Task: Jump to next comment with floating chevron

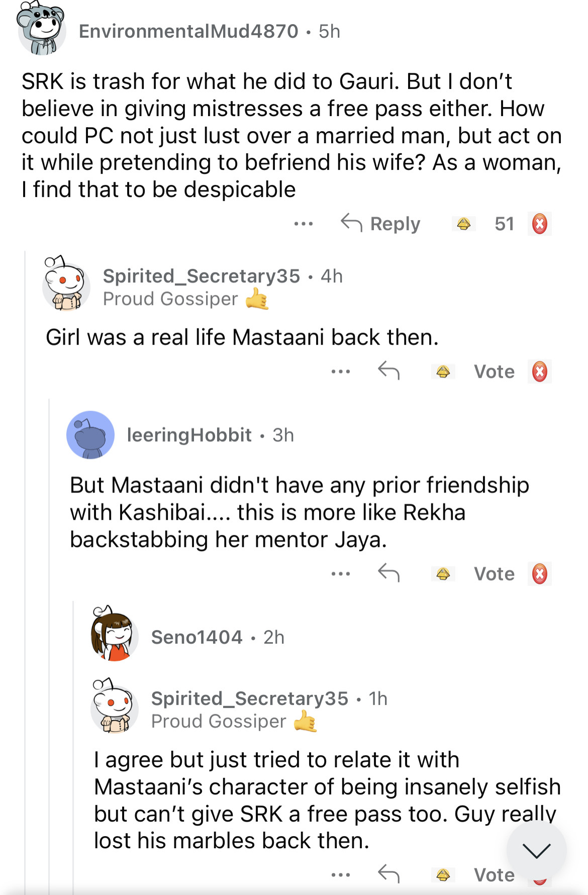Action: (536, 850)
